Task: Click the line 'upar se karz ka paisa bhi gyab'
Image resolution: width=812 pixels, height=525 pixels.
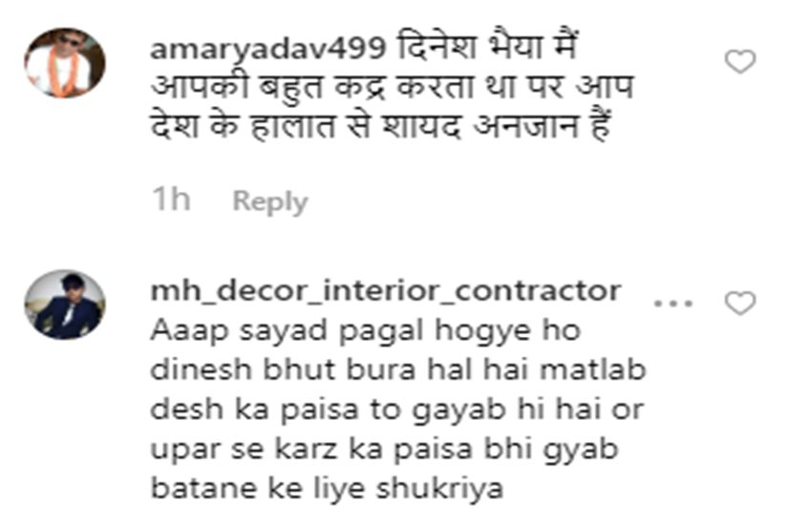Action: (384, 450)
